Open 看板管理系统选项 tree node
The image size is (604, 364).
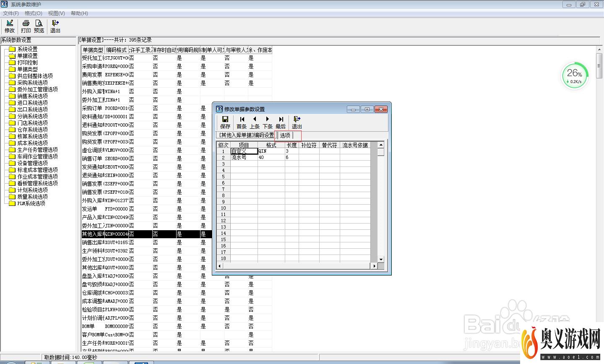(x=37, y=183)
